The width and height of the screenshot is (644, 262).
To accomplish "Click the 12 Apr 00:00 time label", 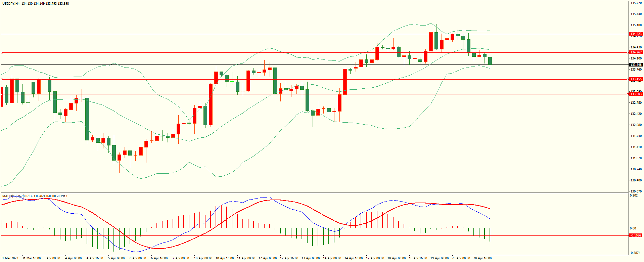I will (268, 258).
